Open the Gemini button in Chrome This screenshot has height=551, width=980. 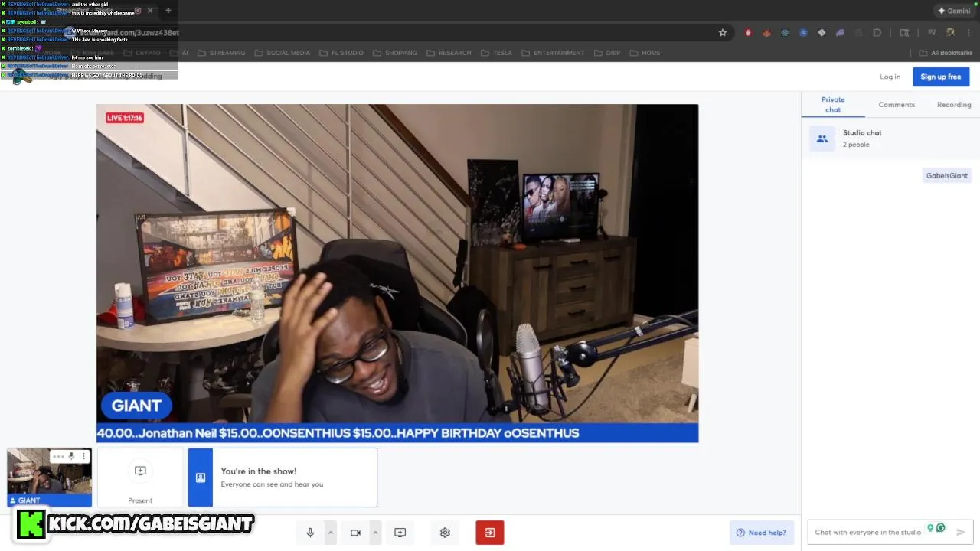click(x=954, y=11)
